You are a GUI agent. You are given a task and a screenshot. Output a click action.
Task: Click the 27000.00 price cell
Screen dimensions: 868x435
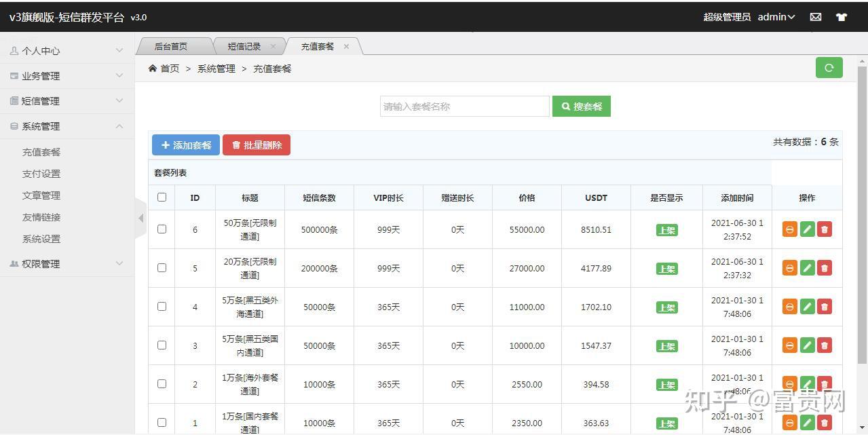coord(527,268)
